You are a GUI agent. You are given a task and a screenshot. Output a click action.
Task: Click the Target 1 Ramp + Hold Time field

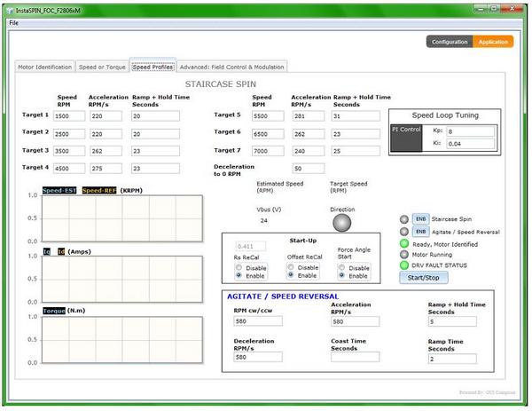coord(155,115)
